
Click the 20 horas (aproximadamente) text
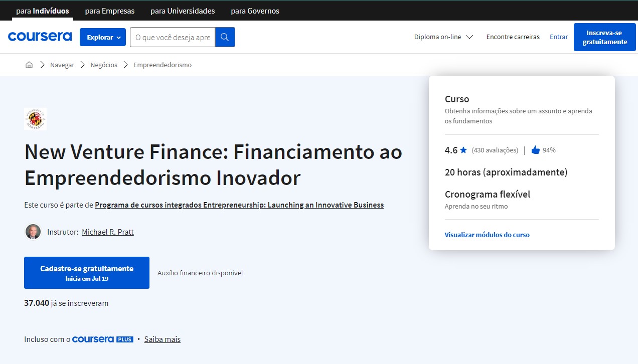pyautogui.click(x=506, y=172)
